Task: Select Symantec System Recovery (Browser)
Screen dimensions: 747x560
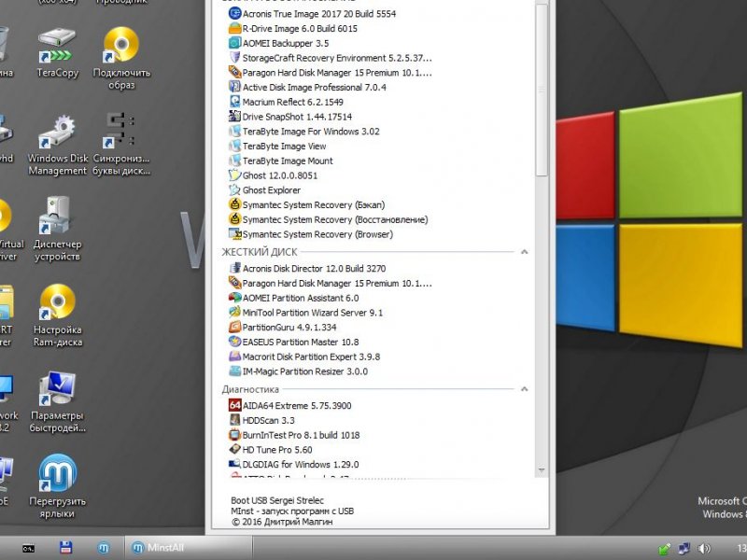Action: (x=311, y=234)
